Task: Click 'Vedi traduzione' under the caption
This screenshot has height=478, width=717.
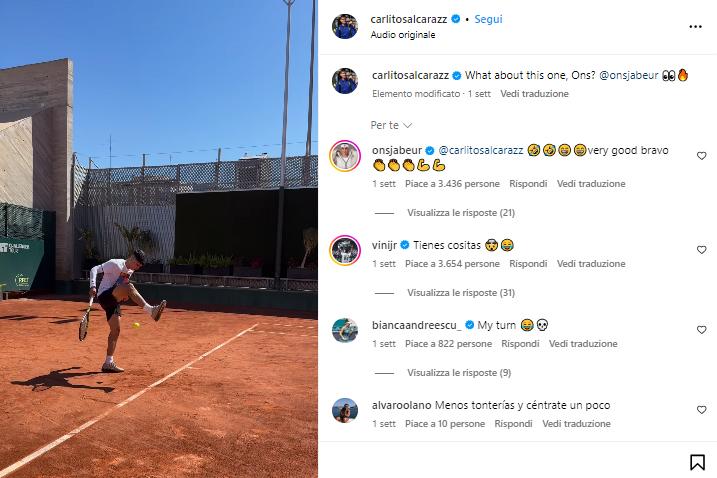Action: coord(534,94)
